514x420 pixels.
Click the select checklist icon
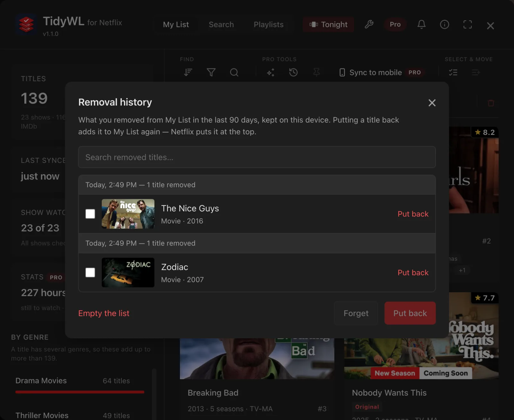453,72
